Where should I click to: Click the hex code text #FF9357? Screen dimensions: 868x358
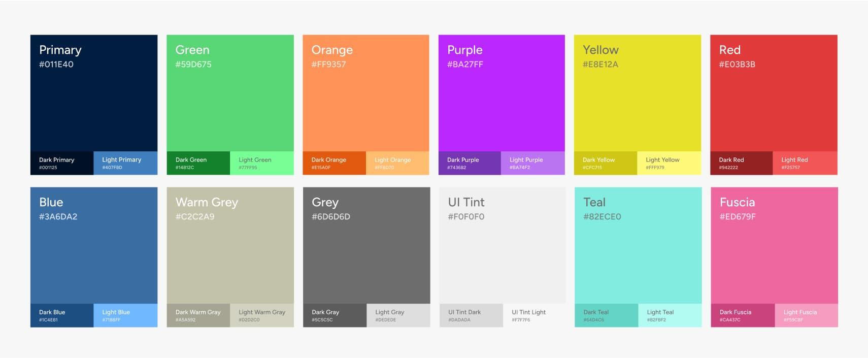pyautogui.click(x=328, y=64)
